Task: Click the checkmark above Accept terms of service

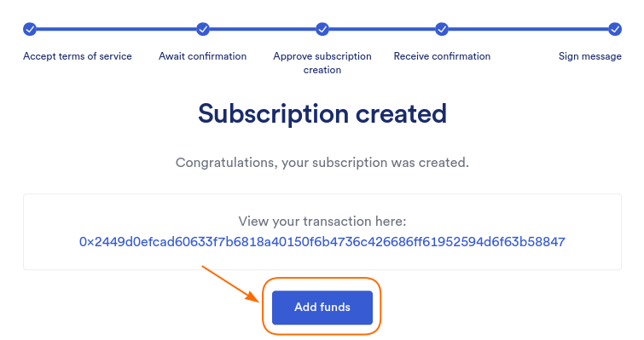Action: (30, 29)
